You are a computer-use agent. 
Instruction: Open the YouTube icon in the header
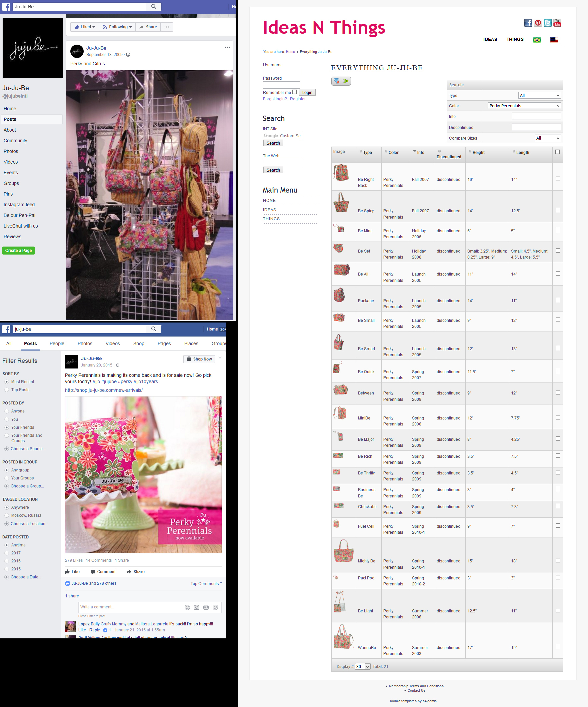click(x=557, y=23)
